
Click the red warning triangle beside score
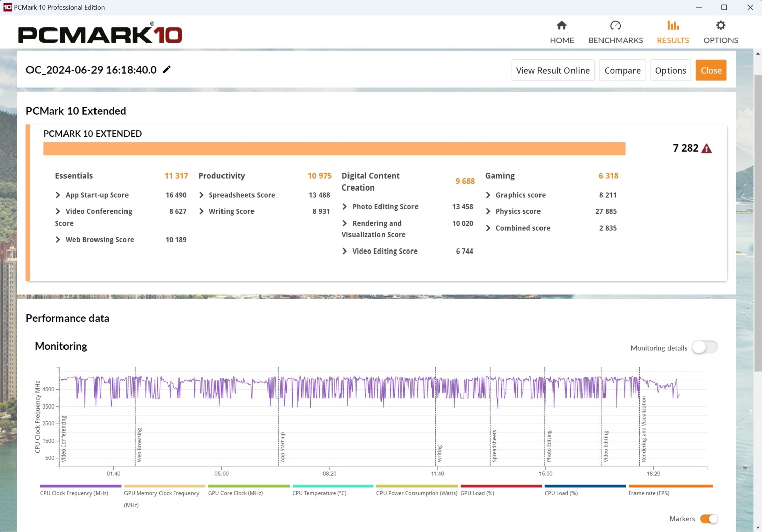coord(706,149)
